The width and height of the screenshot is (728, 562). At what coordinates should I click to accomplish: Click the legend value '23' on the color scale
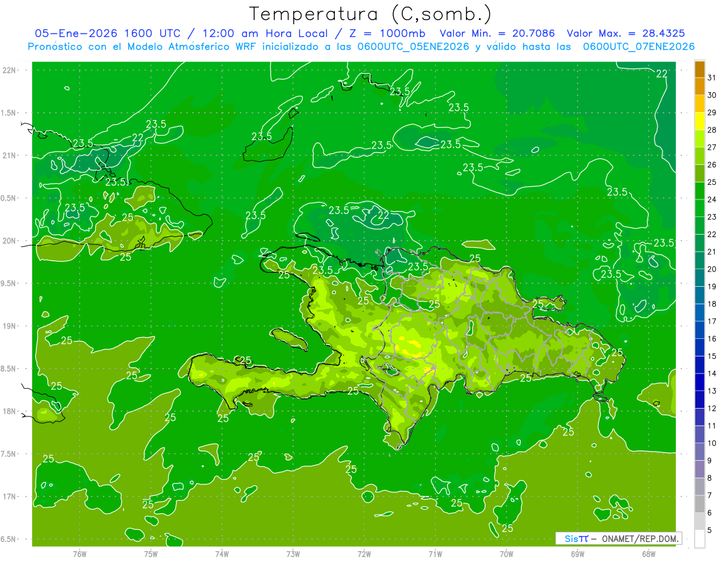[x=712, y=217]
